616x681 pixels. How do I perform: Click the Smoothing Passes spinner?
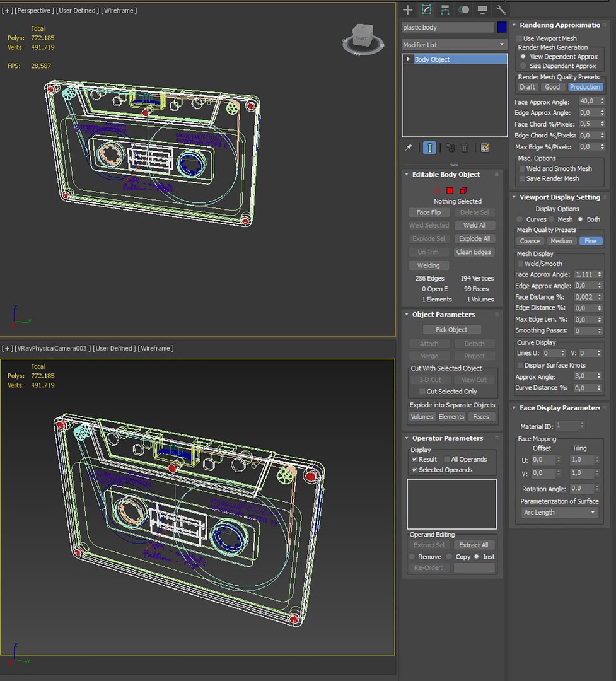(x=600, y=330)
